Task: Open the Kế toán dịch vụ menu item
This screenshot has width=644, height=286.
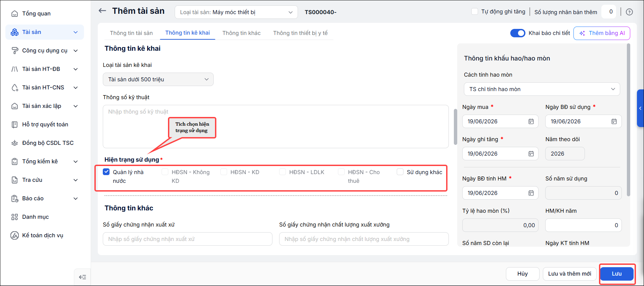Action: (45, 235)
